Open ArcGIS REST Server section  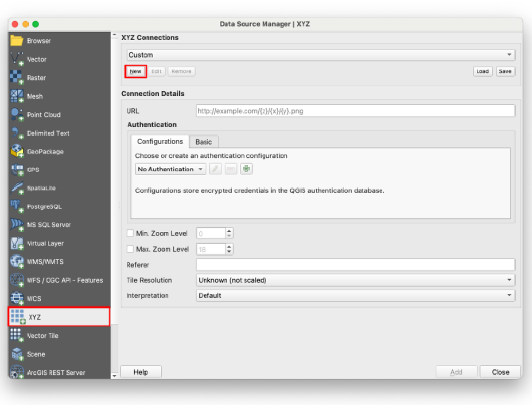(x=59, y=372)
